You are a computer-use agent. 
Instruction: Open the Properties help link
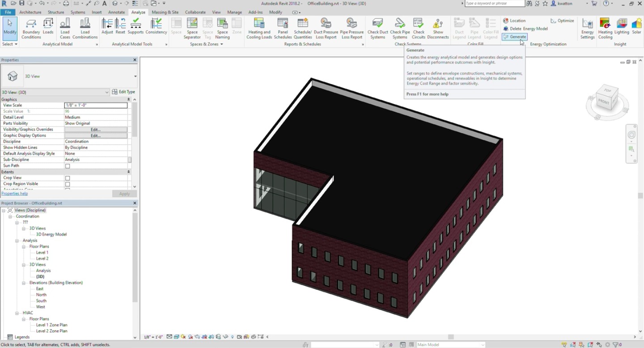coord(14,194)
